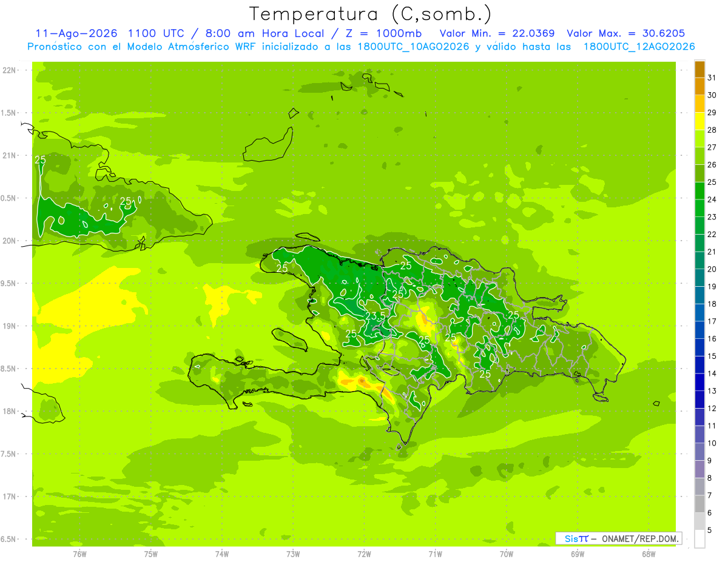Click the '73W' longitude label
The height and width of the screenshot is (562, 728).
click(293, 554)
